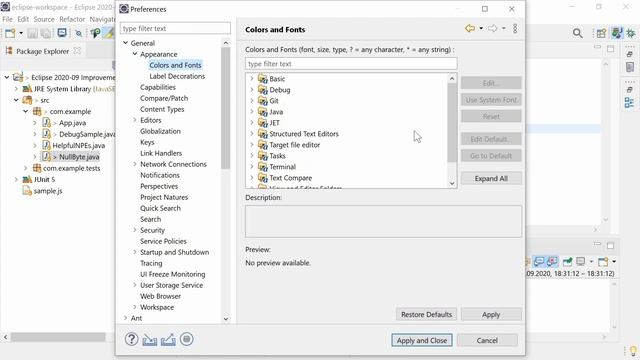Click the Task List icon in right trim
Screen dimensions: 640x360
coord(630,67)
